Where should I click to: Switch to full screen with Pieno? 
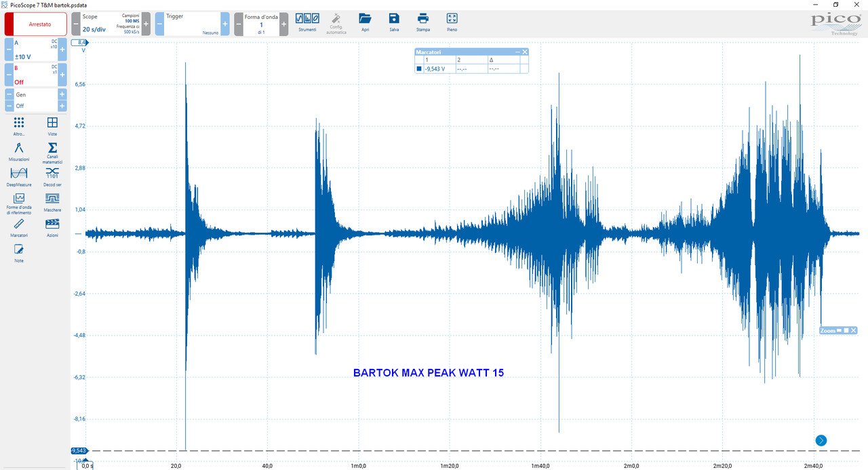(452, 22)
